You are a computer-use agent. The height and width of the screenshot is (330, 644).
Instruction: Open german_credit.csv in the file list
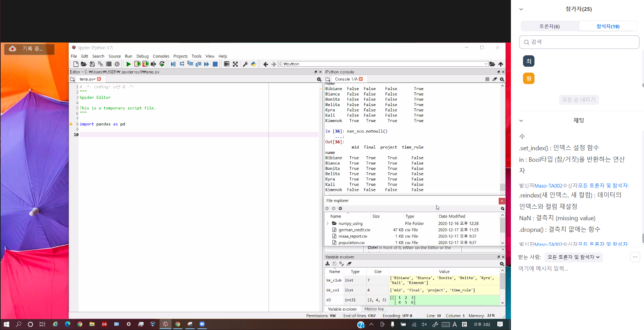point(354,230)
